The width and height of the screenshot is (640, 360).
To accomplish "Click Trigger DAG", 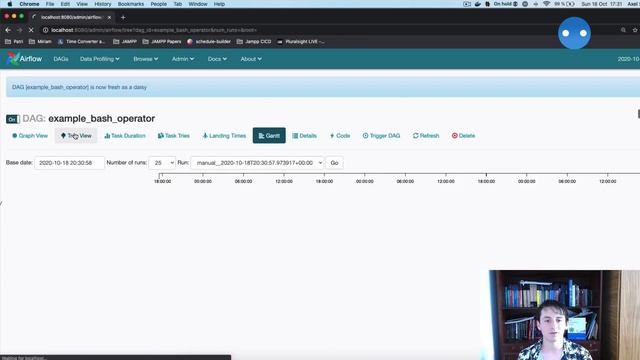I will tap(381, 136).
